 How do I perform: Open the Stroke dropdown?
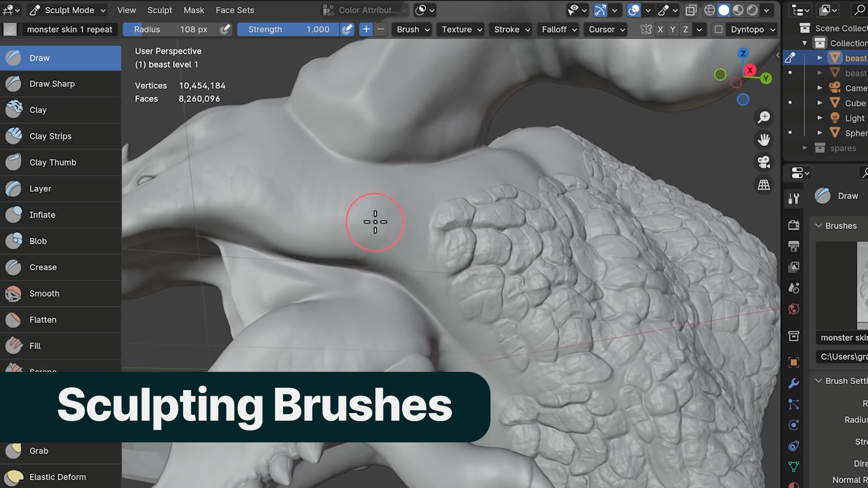(x=511, y=29)
